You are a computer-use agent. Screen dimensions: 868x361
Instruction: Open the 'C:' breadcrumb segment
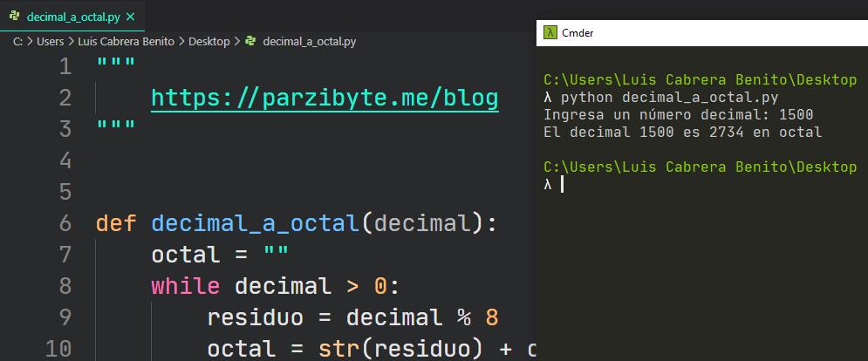pos(17,41)
